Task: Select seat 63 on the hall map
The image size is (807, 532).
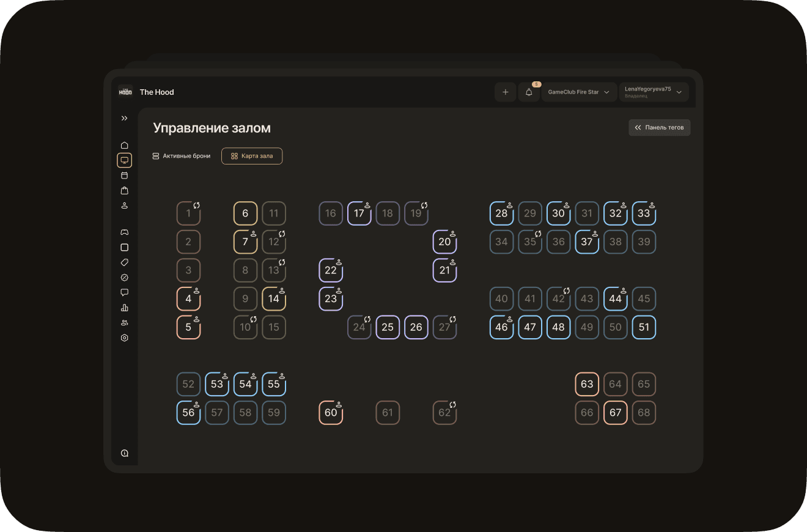Action: tap(587, 384)
